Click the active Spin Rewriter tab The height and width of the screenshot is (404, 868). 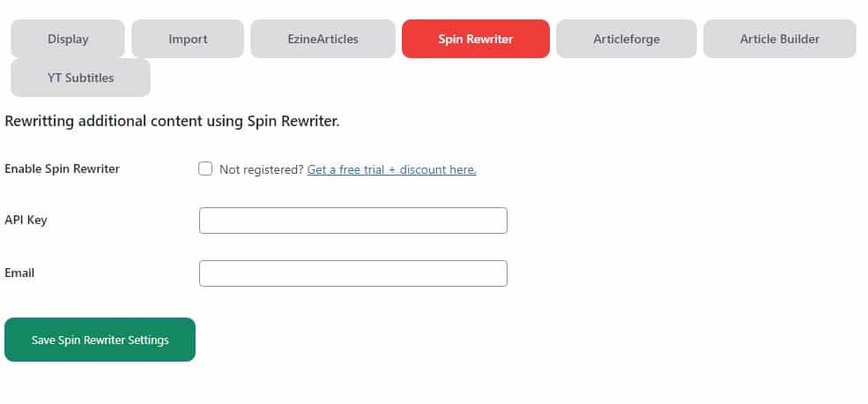476,39
